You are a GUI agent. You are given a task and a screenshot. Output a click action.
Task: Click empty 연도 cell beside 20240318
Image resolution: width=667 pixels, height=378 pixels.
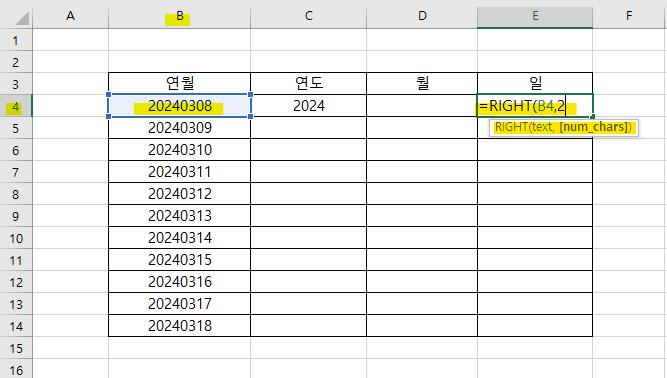[x=309, y=327]
